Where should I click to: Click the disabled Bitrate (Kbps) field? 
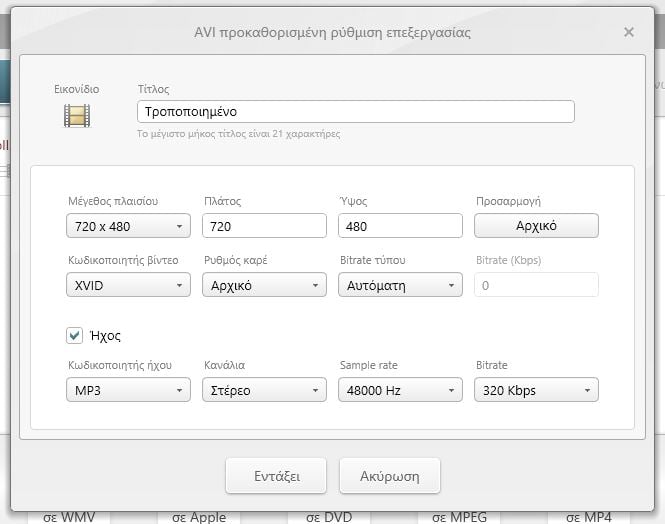536,285
